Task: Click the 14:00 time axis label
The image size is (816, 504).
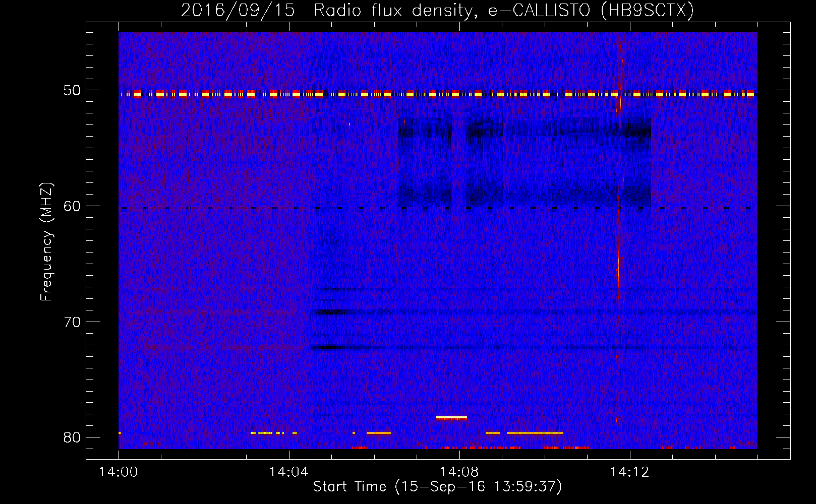Action: (119, 472)
